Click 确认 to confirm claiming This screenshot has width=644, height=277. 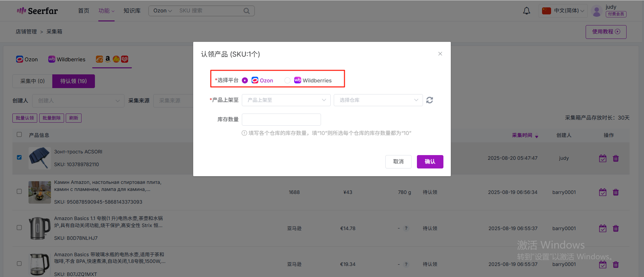pyautogui.click(x=430, y=161)
